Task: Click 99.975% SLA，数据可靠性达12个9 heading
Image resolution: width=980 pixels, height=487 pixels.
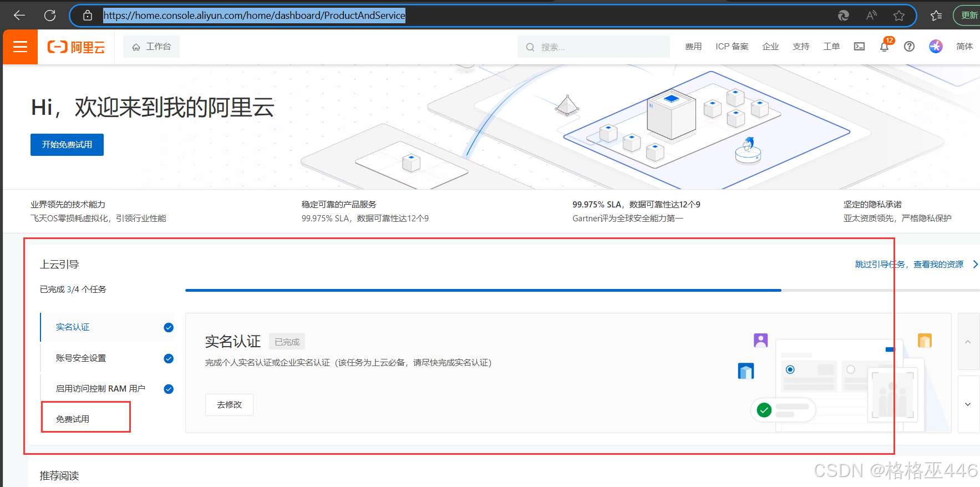Action: (636, 205)
